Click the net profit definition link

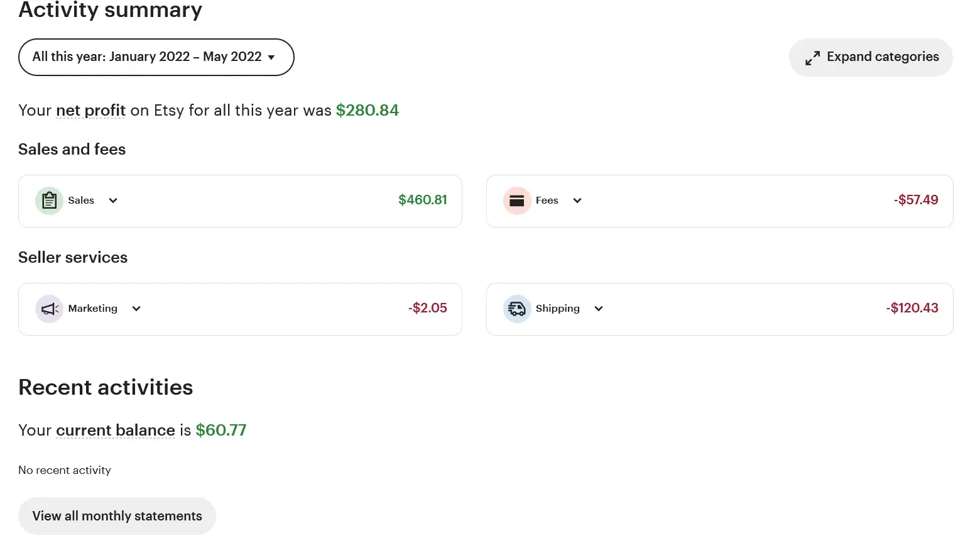[x=90, y=111]
